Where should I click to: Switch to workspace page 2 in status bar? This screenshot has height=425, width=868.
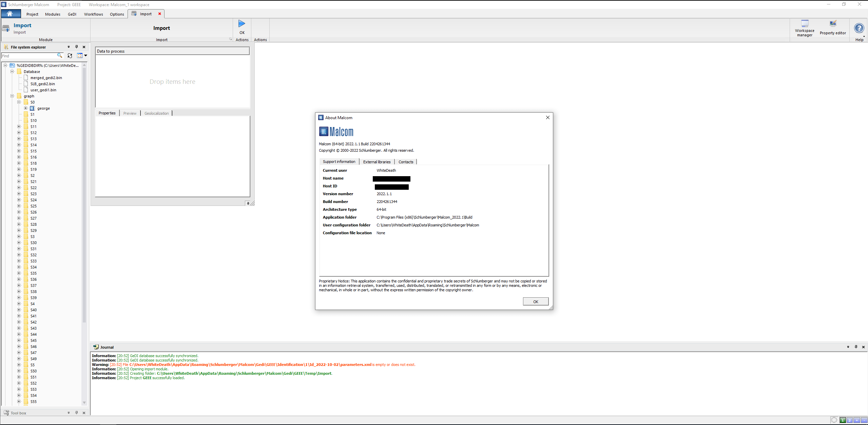click(x=850, y=420)
